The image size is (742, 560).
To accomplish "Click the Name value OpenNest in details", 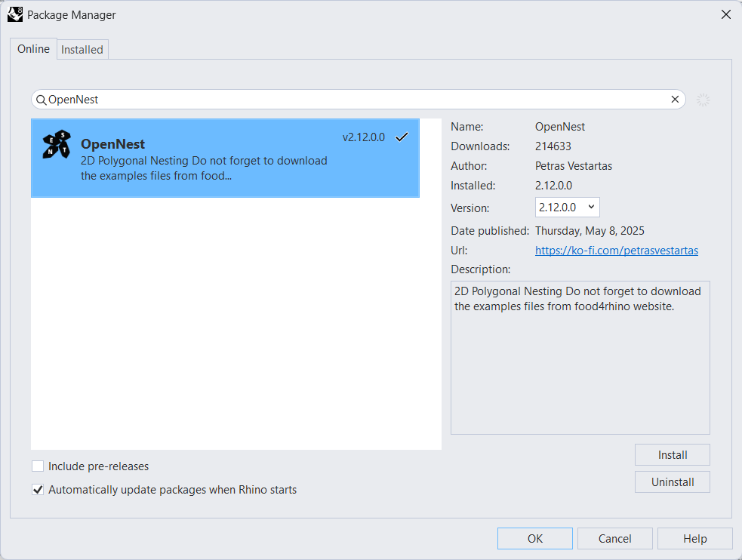I will (x=560, y=127).
